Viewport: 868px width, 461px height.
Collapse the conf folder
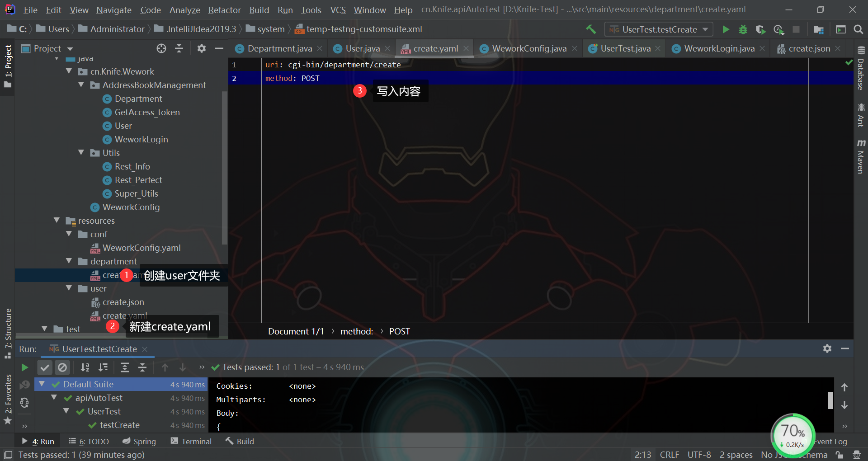[x=69, y=234]
